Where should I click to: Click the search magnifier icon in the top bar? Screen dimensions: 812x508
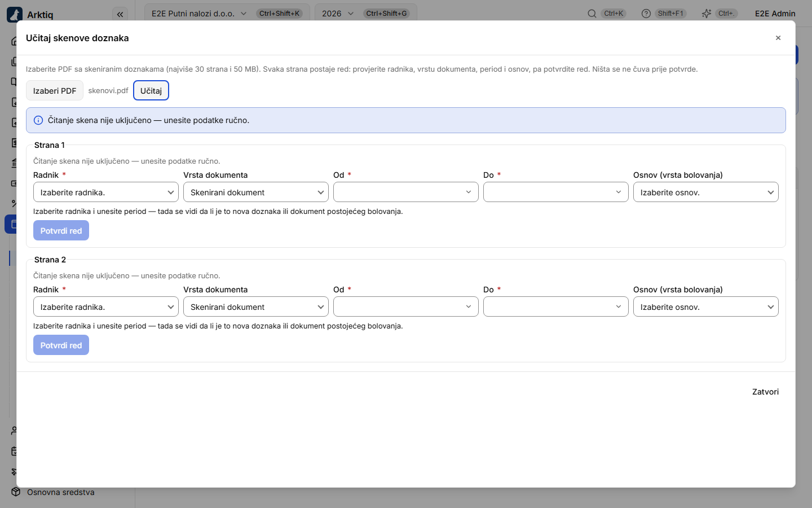[x=592, y=14]
